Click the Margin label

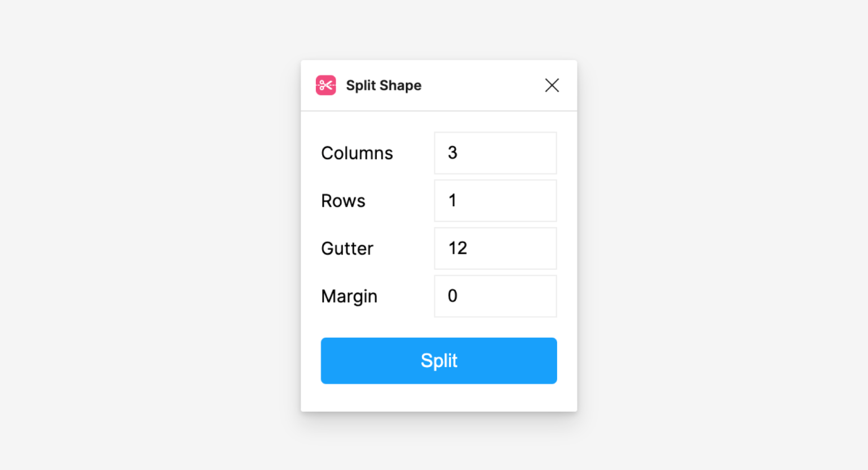pyautogui.click(x=349, y=296)
